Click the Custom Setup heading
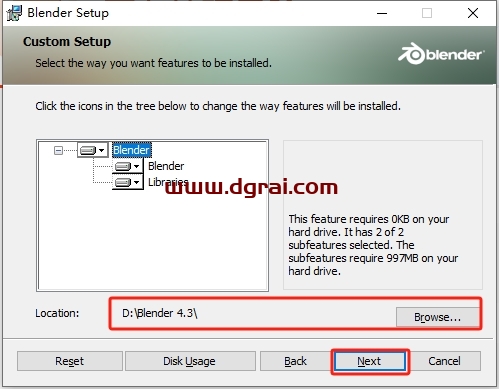Viewport: 499px width, 389px height. [x=67, y=42]
